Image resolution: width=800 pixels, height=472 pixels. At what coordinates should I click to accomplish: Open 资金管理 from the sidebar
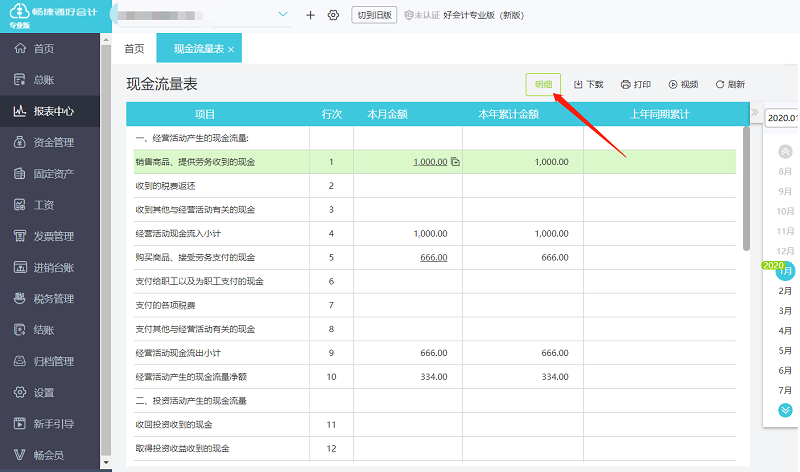click(x=50, y=142)
